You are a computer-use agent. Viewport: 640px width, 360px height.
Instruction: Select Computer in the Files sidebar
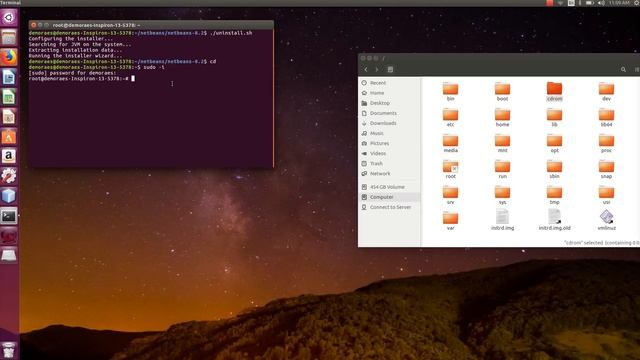pos(389,197)
